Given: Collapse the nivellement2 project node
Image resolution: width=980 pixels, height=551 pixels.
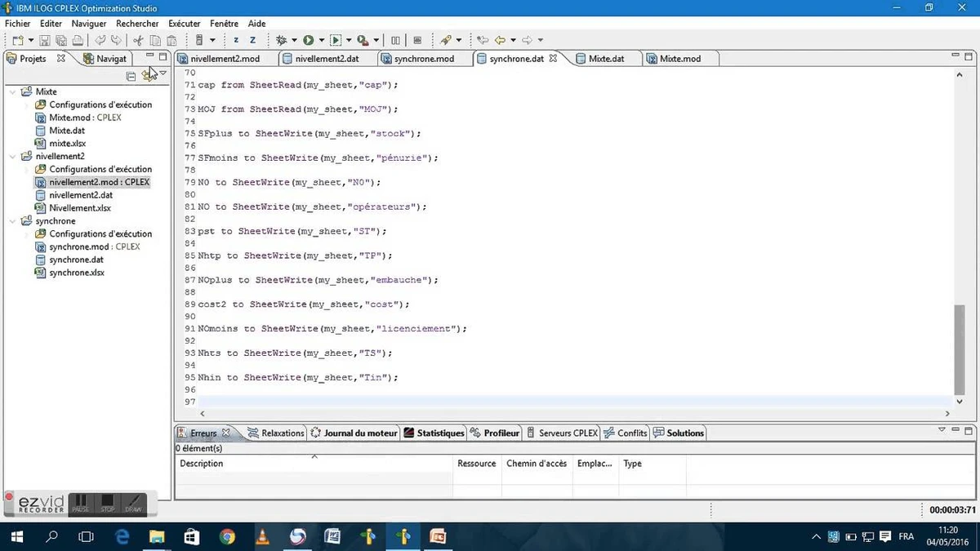Looking at the screenshot, I should click(12, 156).
